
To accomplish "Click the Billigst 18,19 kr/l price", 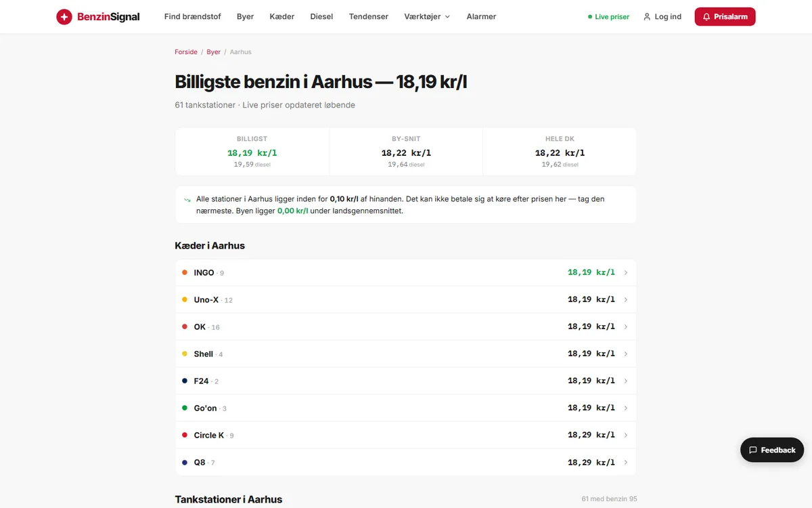I will (x=252, y=153).
